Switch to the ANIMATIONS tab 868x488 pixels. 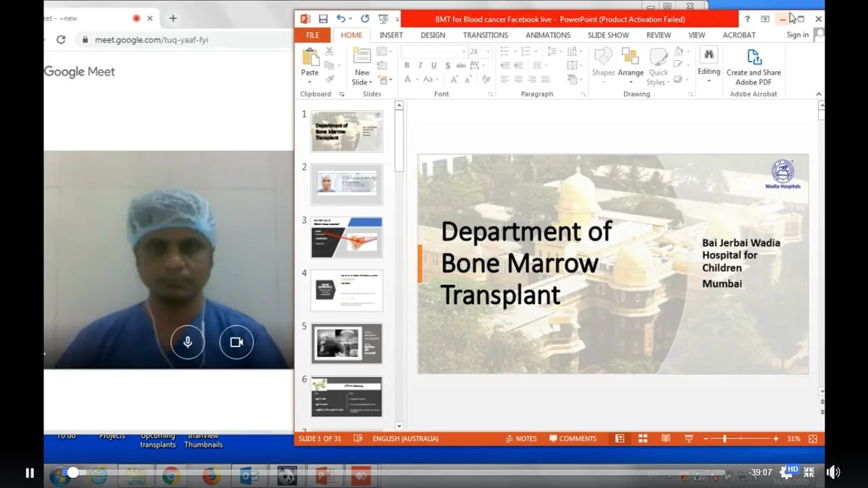(x=548, y=35)
